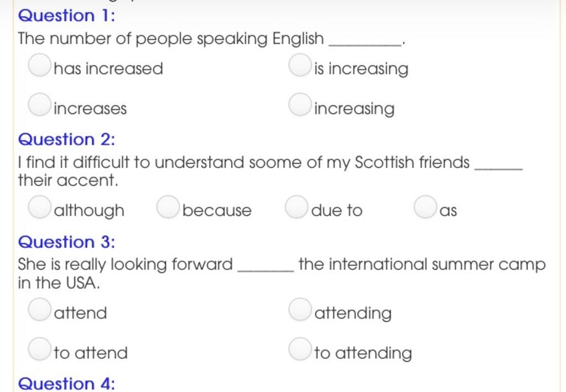
Task: Choose 'to attending' for Question 3
Action: click(x=300, y=349)
